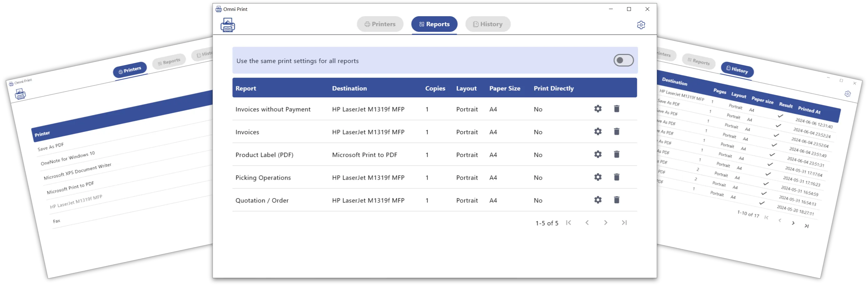Delete the Invoices report entry
This screenshot has width=868, height=285.
coord(617,132)
